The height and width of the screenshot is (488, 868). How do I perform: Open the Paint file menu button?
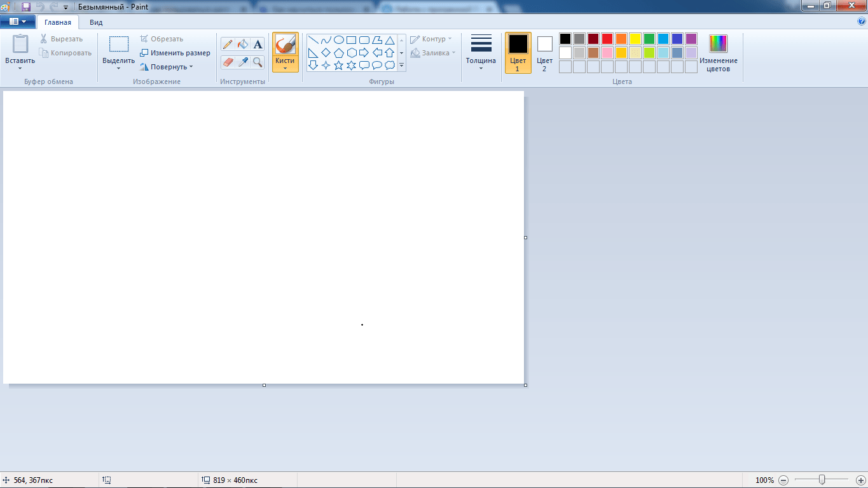[18, 22]
